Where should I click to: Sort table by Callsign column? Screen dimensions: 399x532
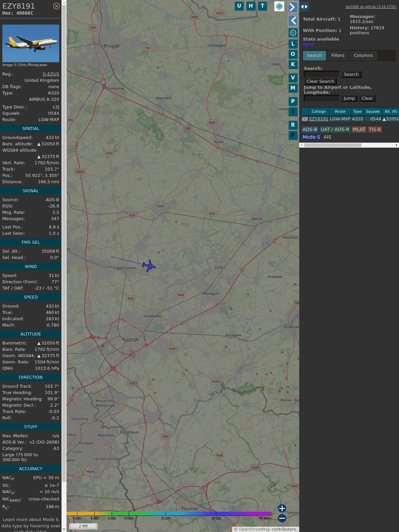319,111
